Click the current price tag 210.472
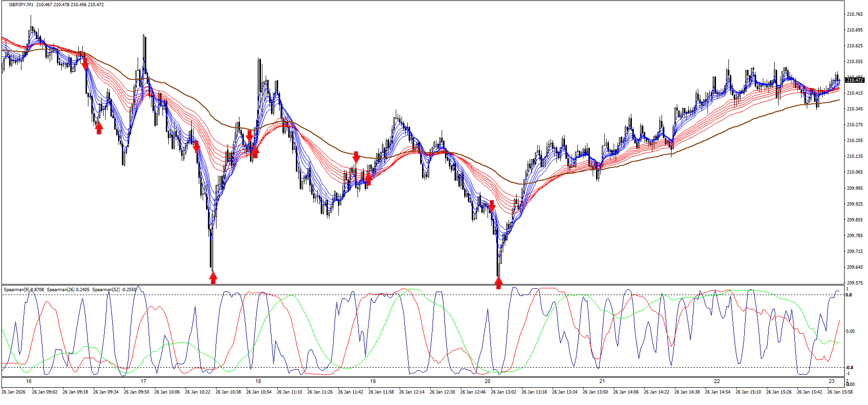Screen dimensions: 868x405 point(855,80)
